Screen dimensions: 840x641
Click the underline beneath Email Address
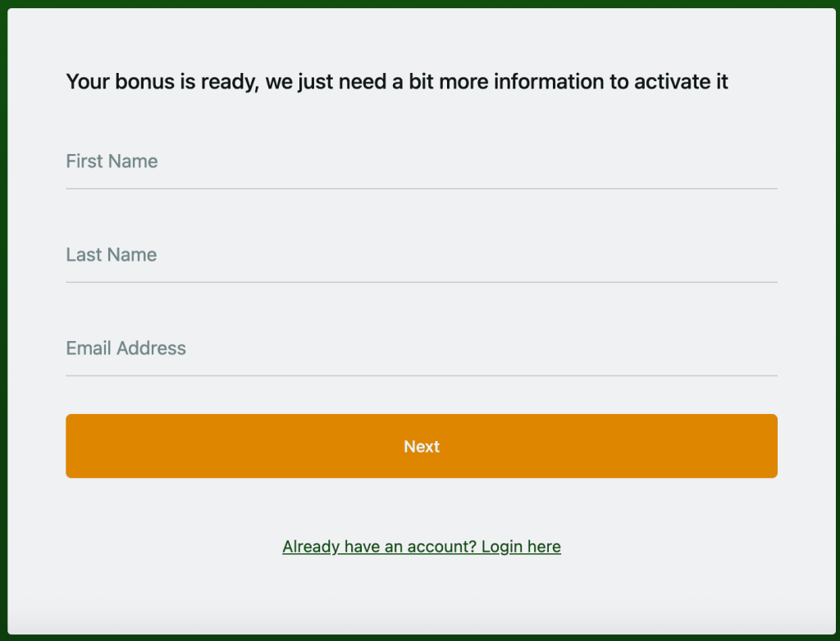pos(421,375)
